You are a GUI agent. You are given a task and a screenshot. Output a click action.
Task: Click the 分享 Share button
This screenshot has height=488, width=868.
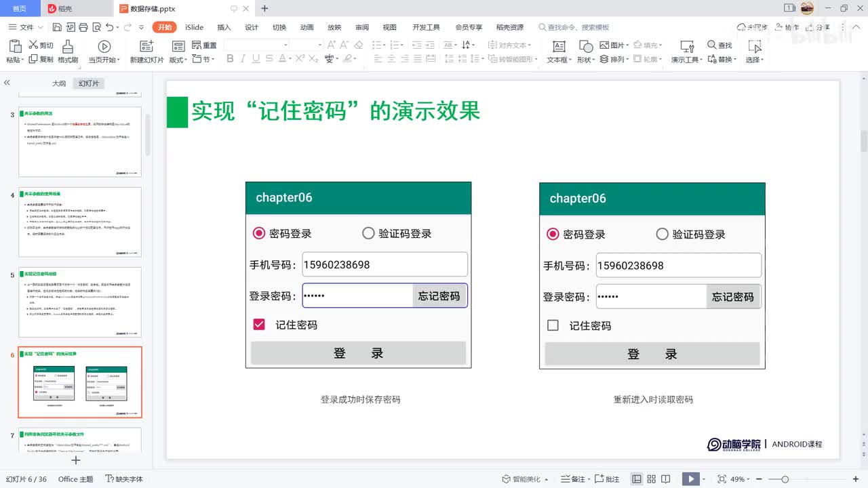tap(817, 27)
